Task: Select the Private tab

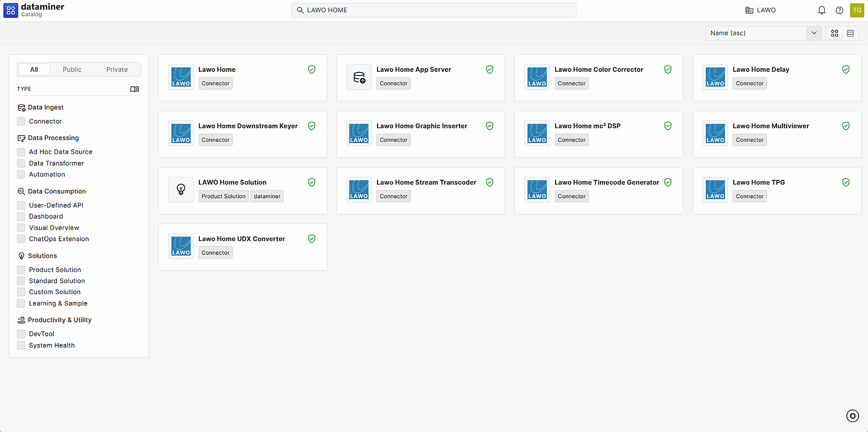Action: 117,70
